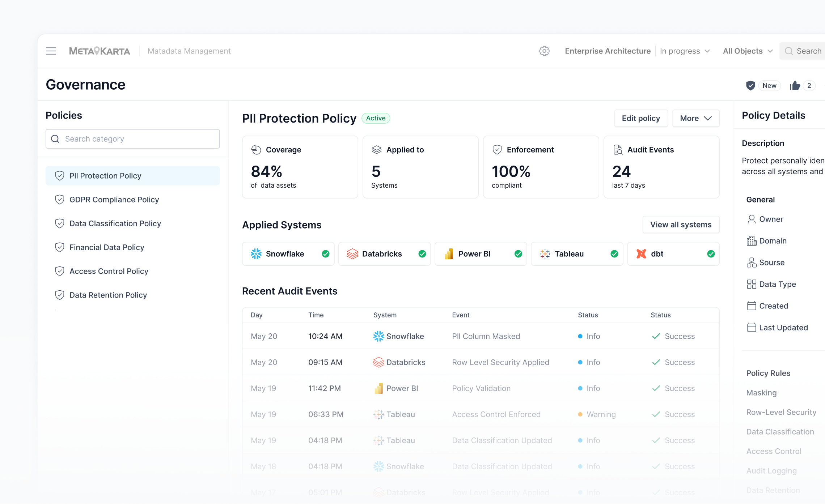The height and width of the screenshot is (504, 825).
Task: Focus the Search category input field
Action: coord(132,139)
